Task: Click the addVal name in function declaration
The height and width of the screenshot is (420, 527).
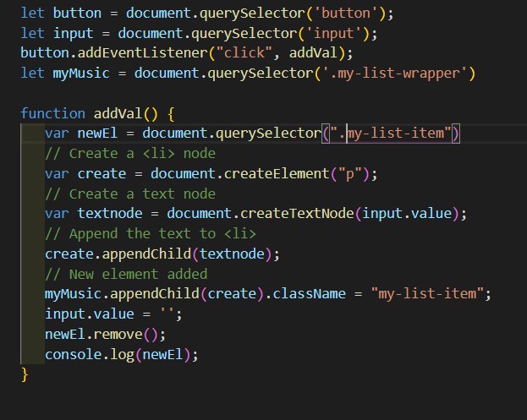Action: [118, 113]
